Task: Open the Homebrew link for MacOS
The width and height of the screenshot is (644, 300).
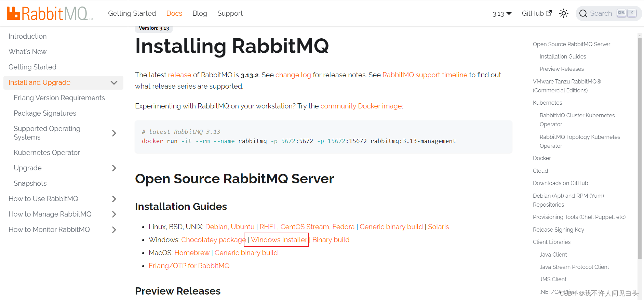Action: pyautogui.click(x=192, y=253)
